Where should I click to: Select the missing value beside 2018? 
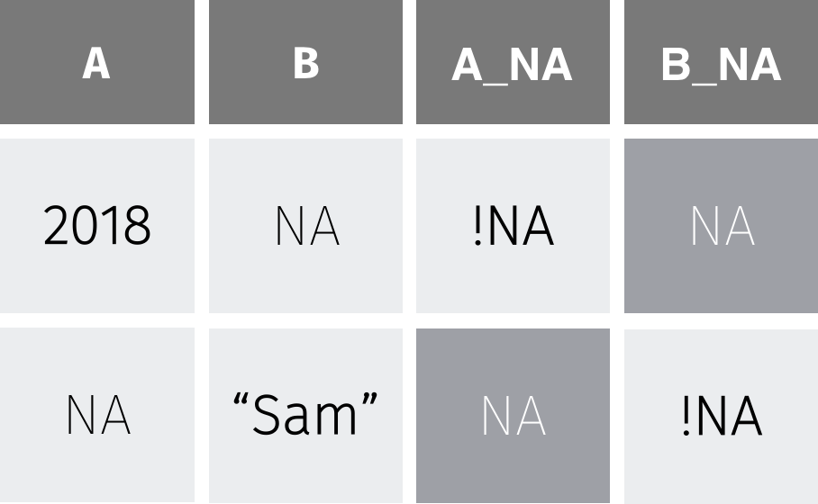coord(305,226)
